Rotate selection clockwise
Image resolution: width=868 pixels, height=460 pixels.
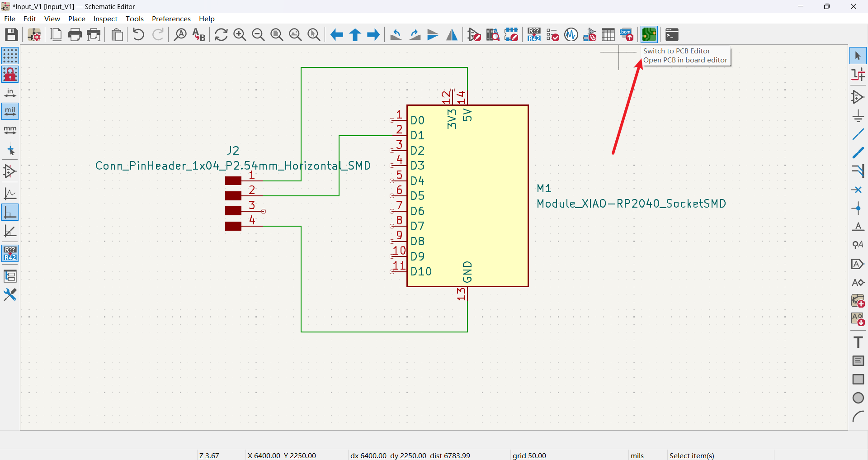(x=415, y=34)
